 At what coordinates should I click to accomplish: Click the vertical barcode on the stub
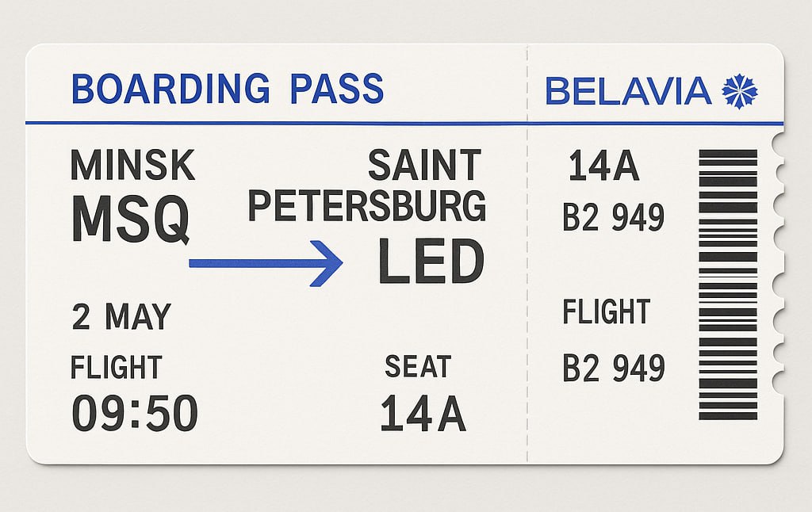(x=728, y=285)
